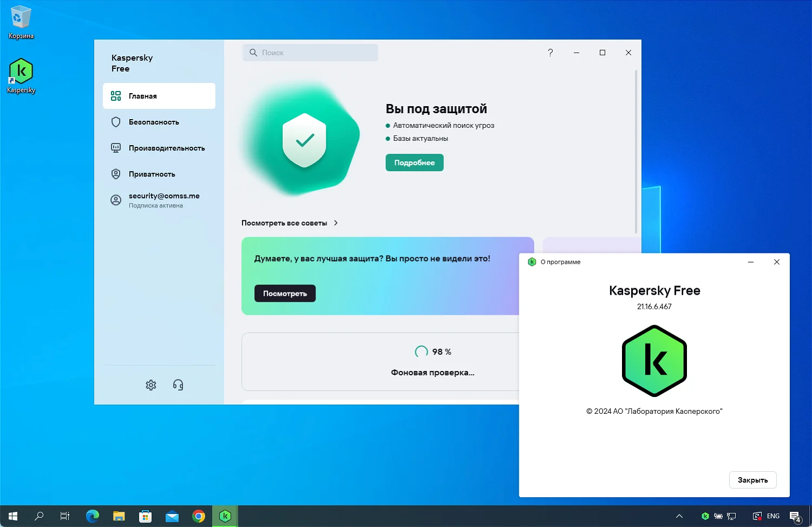Click the network tray icon
This screenshot has width=812, height=527.
pos(731,516)
